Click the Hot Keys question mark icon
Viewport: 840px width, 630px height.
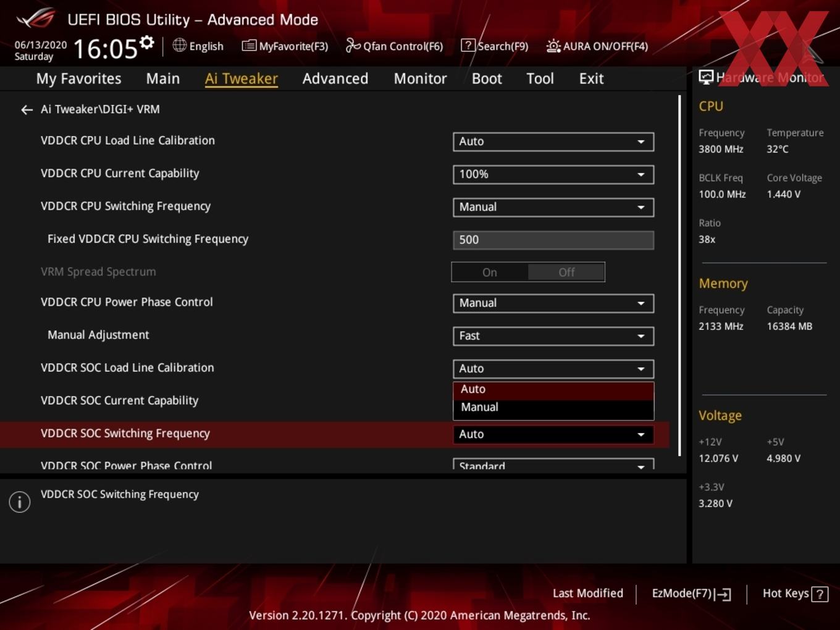click(820, 594)
